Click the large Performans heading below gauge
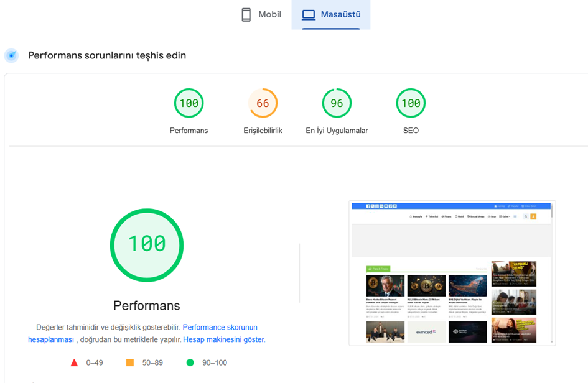The image size is (588, 383). (147, 305)
